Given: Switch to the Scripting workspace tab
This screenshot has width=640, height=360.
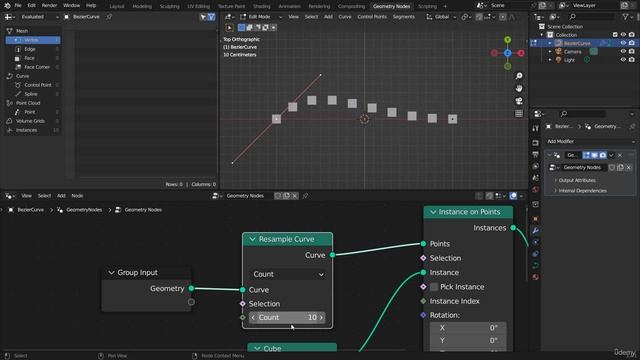Looking at the screenshot, I should [427, 6].
